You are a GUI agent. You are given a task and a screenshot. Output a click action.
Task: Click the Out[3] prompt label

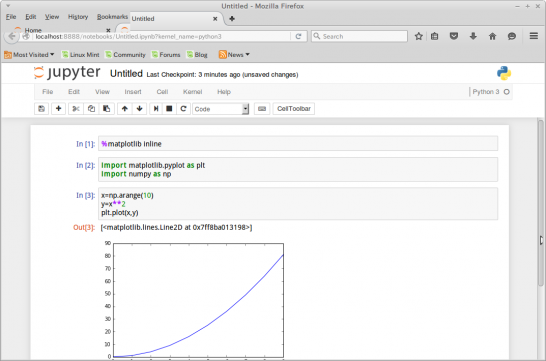84,227
